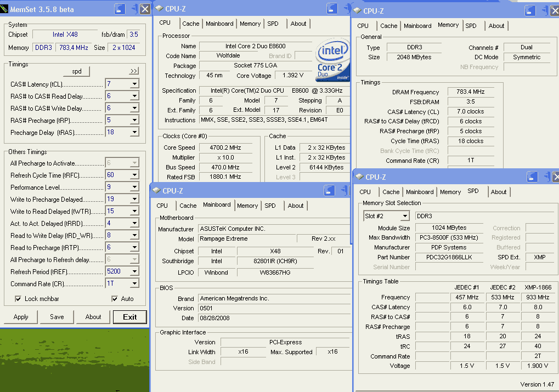
Task: Switch to Memory tab in processor CPU-Z window
Action: point(250,24)
